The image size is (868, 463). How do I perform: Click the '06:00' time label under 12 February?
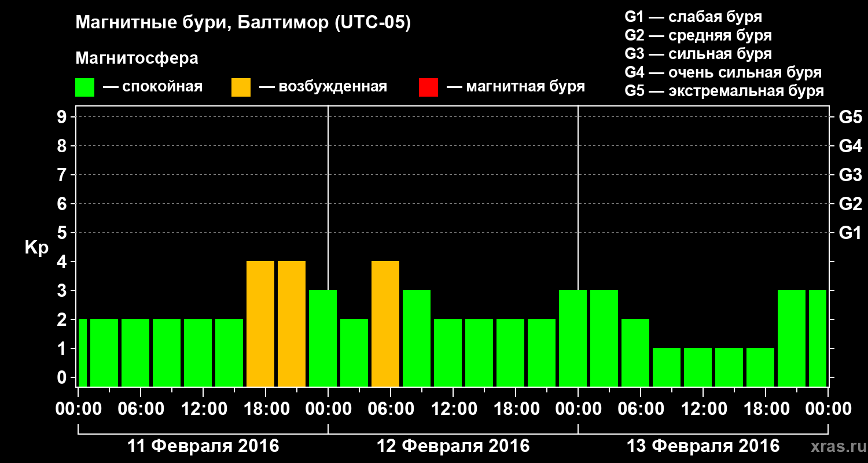(391, 409)
